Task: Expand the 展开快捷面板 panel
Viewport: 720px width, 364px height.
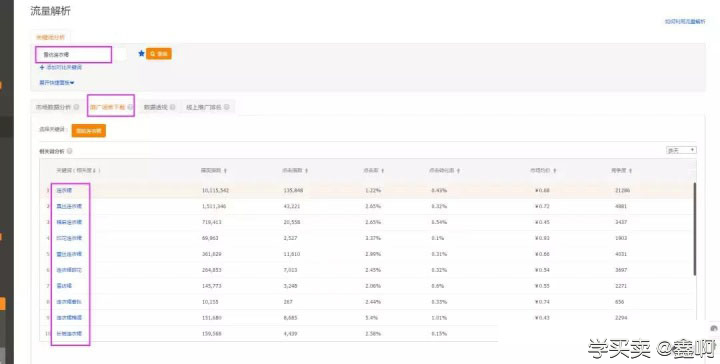Action: click(57, 83)
